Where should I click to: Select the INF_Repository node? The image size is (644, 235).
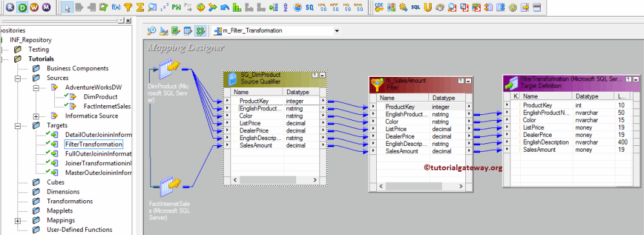[x=31, y=40]
